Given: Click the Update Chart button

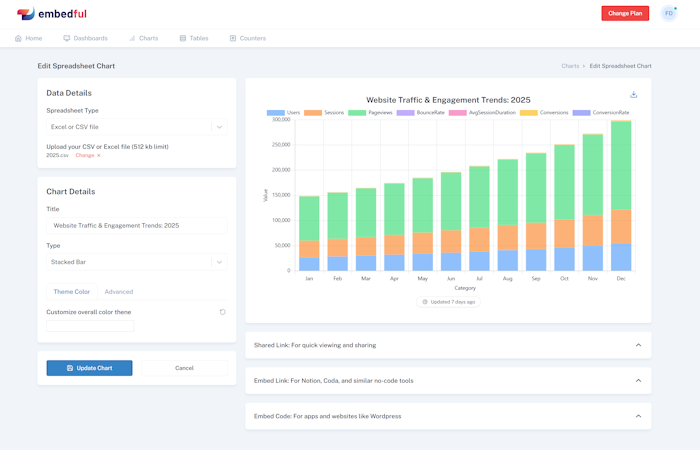Looking at the screenshot, I should (x=89, y=368).
